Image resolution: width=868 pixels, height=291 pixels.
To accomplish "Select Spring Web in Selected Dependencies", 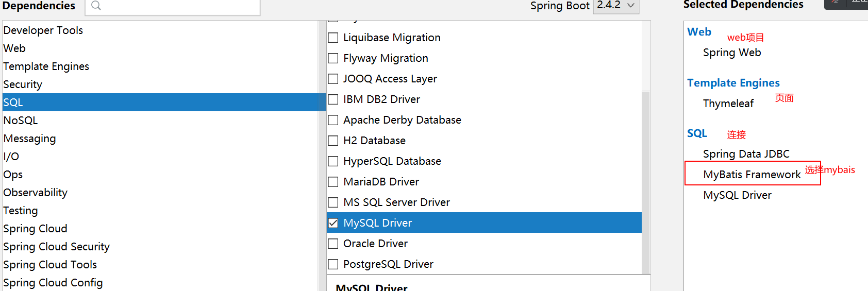I will [x=732, y=53].
